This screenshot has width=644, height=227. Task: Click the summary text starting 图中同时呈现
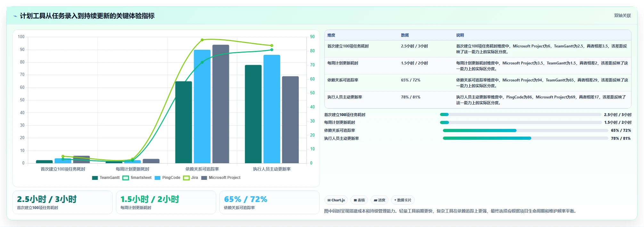click(x=452, y=211)
